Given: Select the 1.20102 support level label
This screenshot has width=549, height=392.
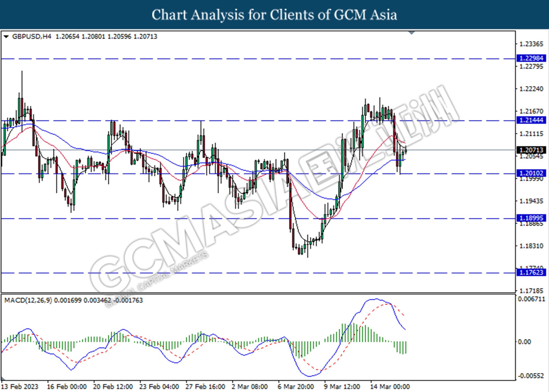Looking at the screenshot, I should 531,173.
